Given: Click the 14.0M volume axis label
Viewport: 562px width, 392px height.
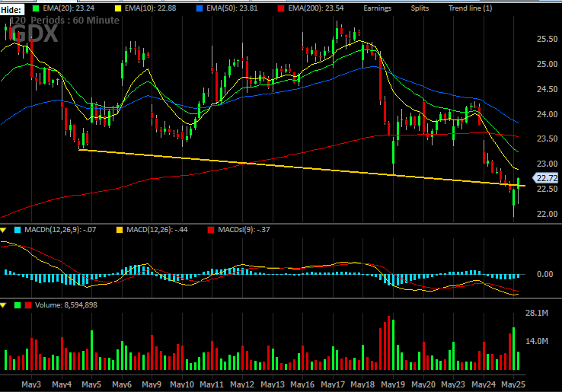Looking at the screenshot, I should point(537,341).
